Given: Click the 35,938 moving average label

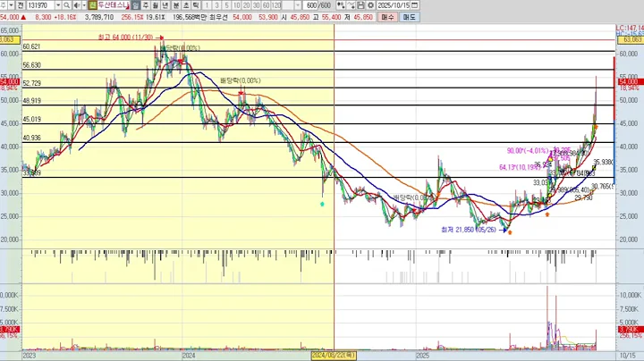Looking at the screenshot, I should coord(604,162).
